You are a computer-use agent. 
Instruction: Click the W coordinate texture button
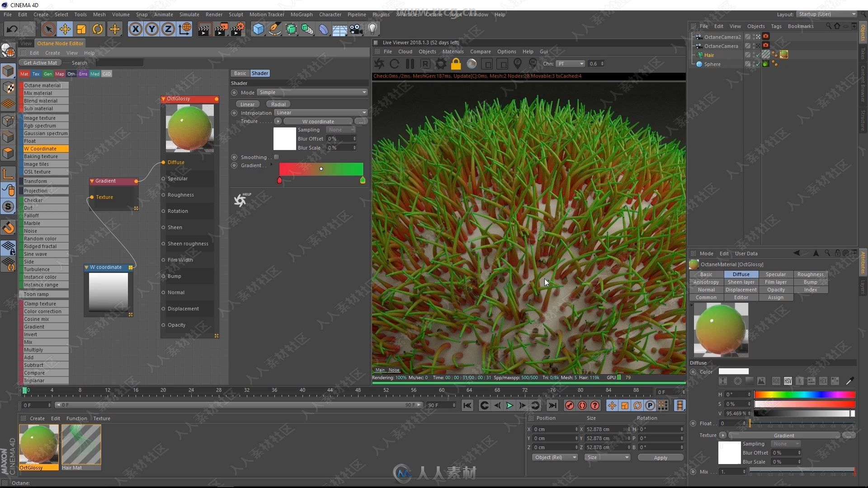(x=318, y=122)
